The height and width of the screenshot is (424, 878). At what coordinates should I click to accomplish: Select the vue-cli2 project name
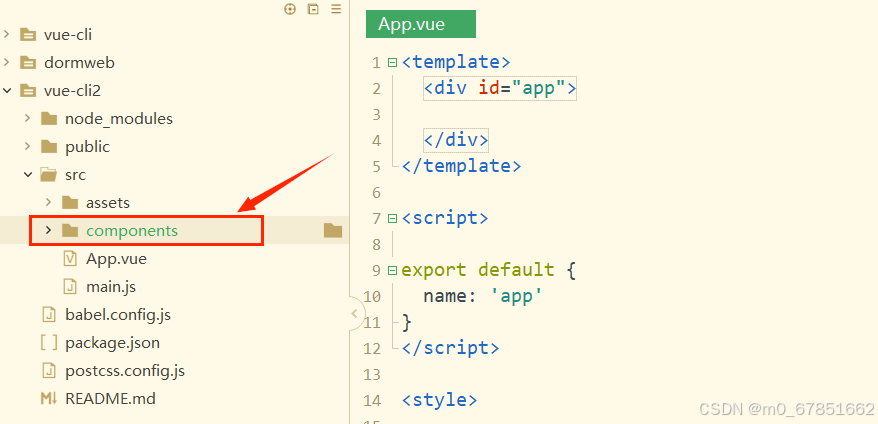(72, 91)
